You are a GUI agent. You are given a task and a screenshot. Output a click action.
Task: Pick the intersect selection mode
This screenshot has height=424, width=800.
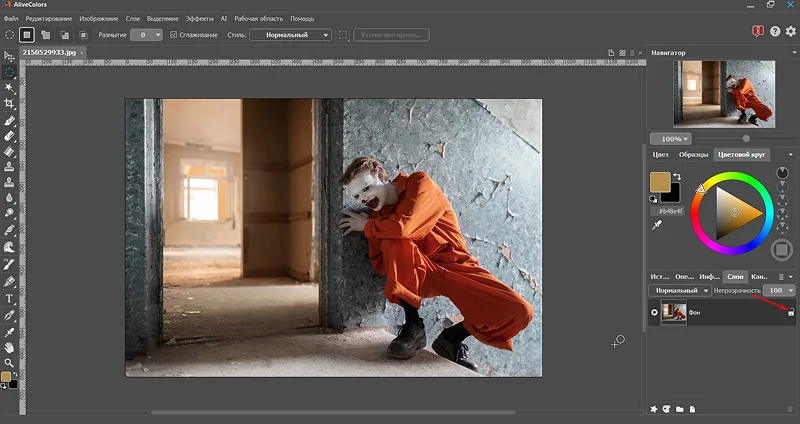pyautogui.click(x=83, y=35)
